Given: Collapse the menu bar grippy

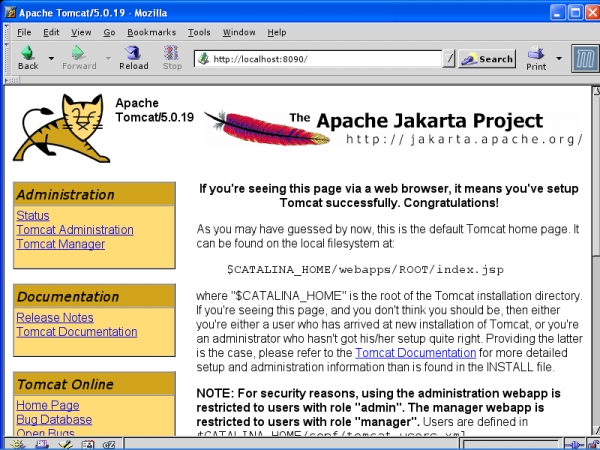Looking at the screenshot, I should 6,33.
